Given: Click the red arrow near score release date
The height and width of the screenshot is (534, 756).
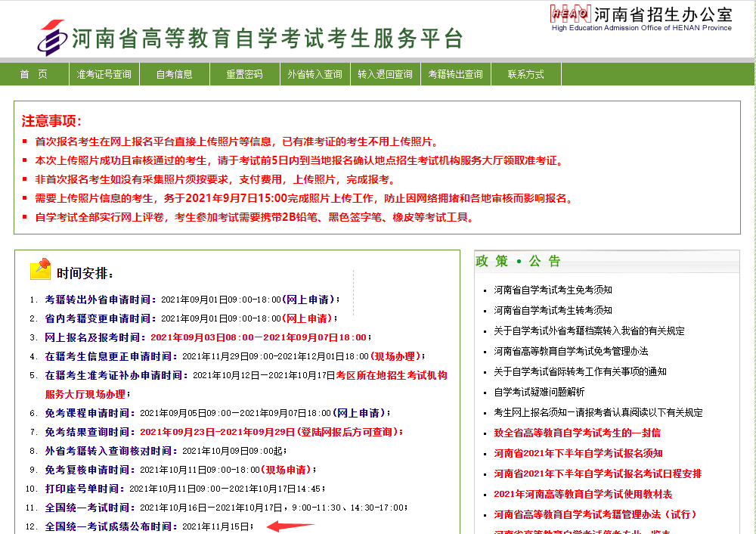Looking at the screenshot, I should point(290,525).
